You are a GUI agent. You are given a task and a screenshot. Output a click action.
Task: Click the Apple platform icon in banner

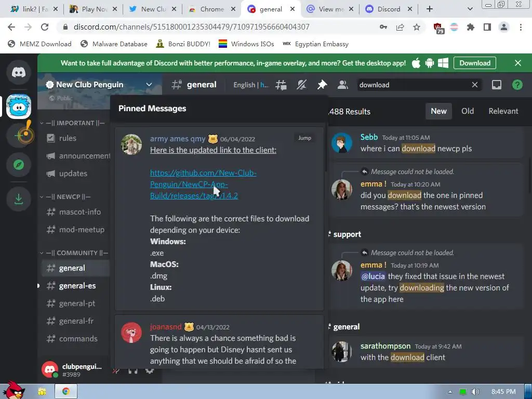416,63
